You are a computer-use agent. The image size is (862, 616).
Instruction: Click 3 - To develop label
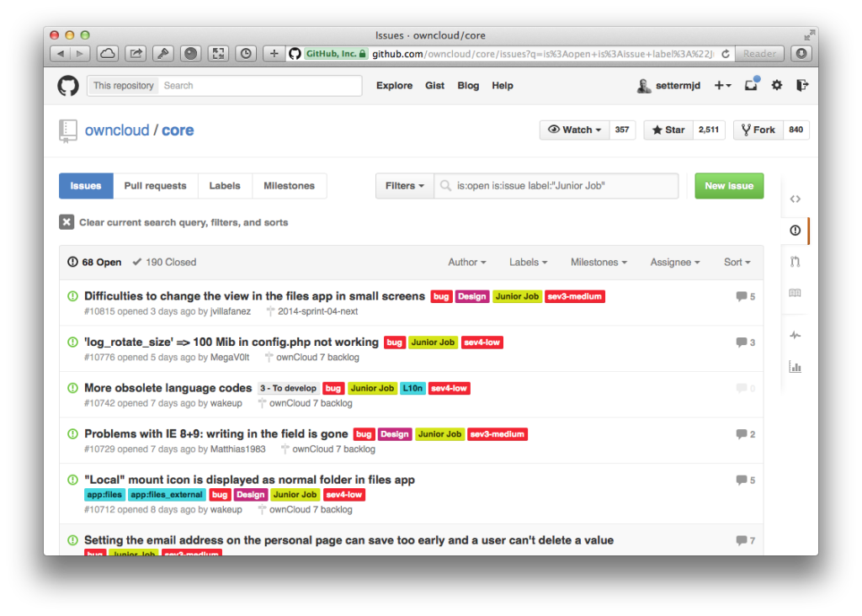288,388
